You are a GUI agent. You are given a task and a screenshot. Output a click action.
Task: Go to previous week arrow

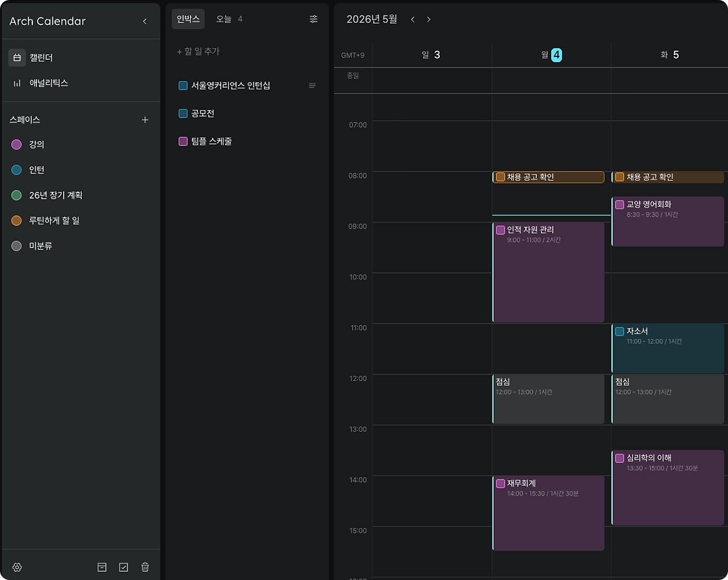(412, 19)
